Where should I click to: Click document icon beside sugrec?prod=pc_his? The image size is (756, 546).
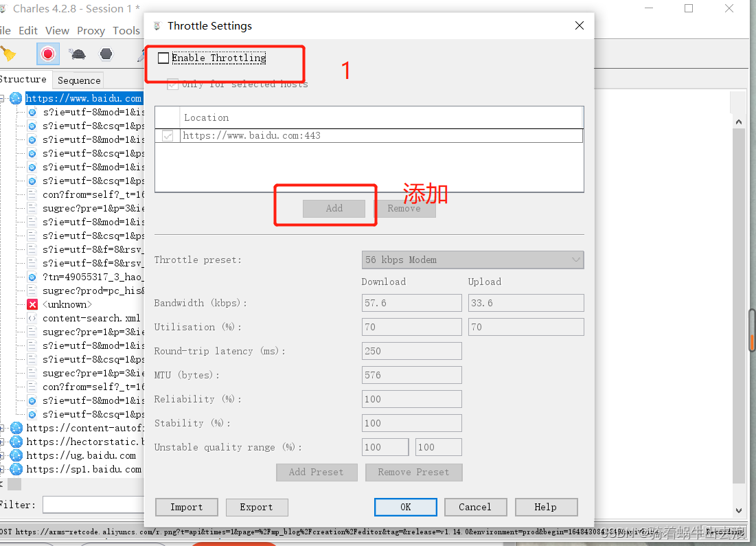pyautogui.click(x=32, y=291)
